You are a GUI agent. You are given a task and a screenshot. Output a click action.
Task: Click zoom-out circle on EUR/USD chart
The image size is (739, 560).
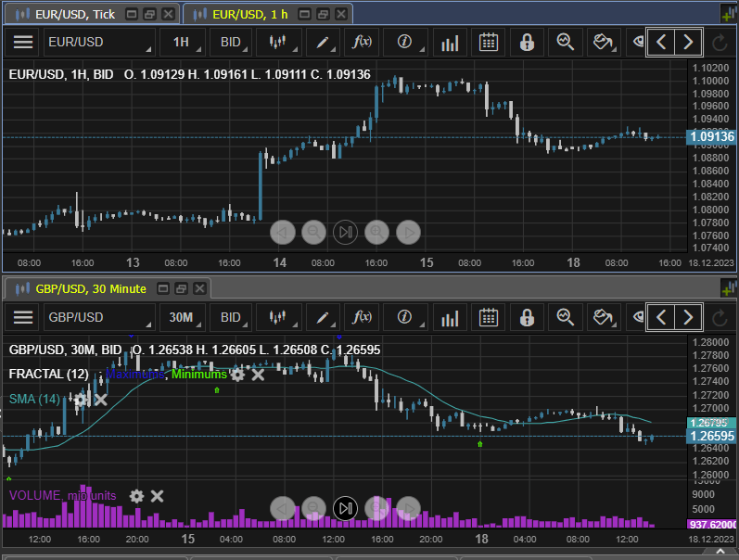[x=313, y=233]
